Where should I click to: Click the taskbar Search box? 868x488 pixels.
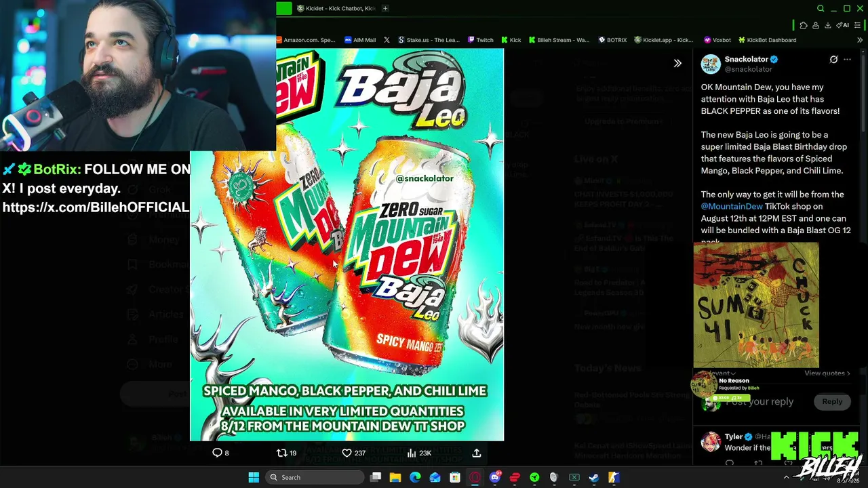(315, 477)
